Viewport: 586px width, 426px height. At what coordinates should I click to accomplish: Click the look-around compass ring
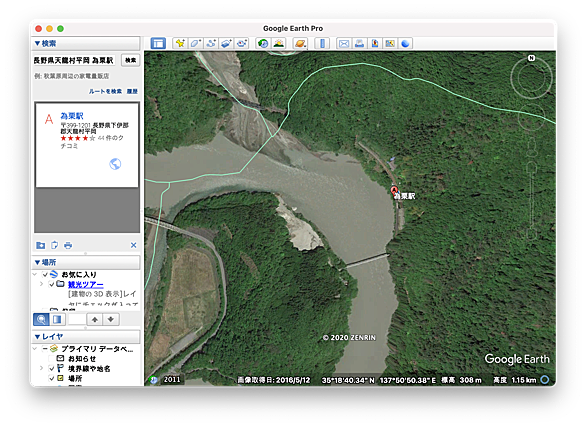click(531, 78)
